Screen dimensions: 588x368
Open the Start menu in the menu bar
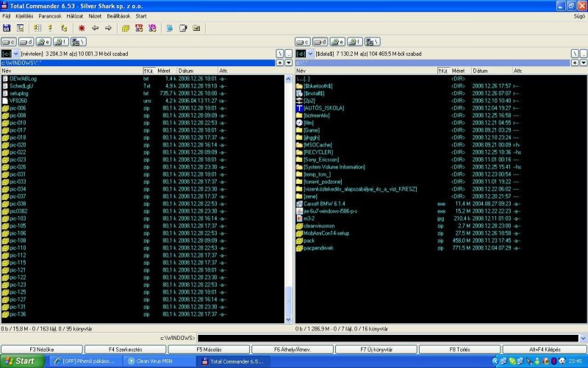click(141, 16)
